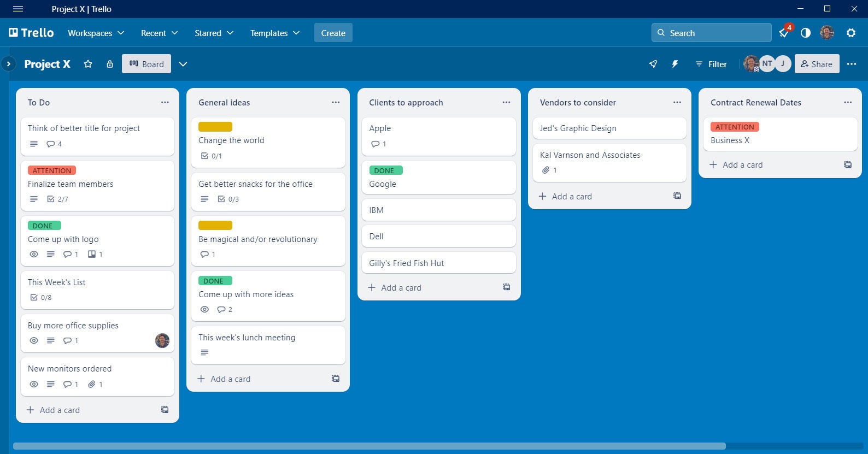Click red ATTENTION label on Business X card
Screen dimensions: 868x454
pyautogui.click(x=735, y=127)
